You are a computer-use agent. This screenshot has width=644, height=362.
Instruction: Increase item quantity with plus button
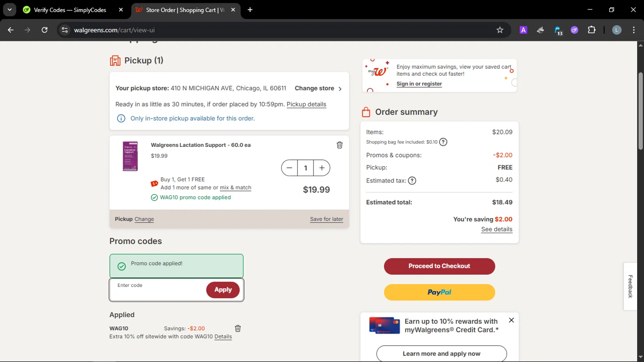322,168
